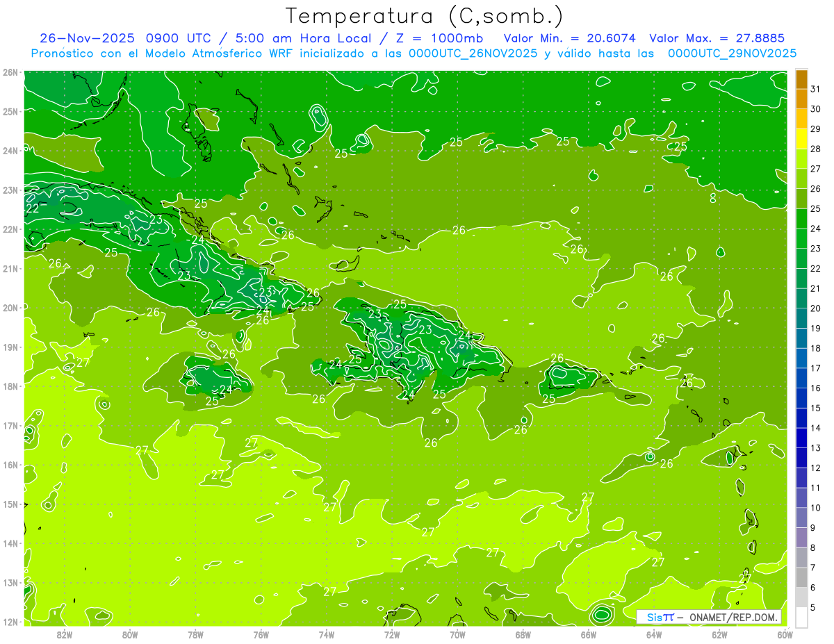834x644 pixels.
Task: Click the light gray swatch between 5 and 6
Action: click(801, 597)
